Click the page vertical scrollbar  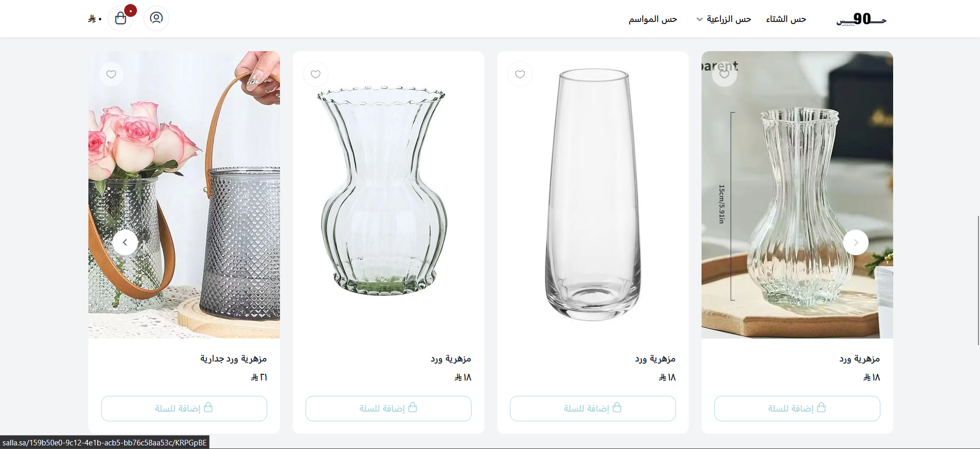[978, 280]
